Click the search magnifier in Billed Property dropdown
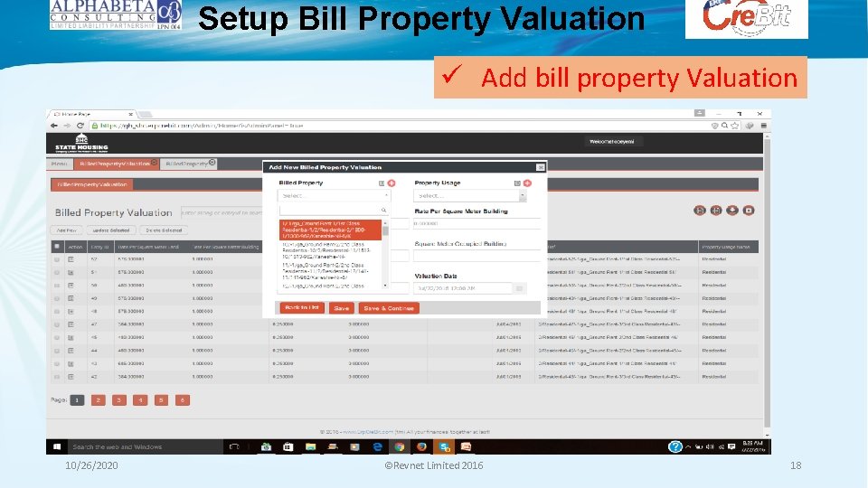 tap(383, 211)
